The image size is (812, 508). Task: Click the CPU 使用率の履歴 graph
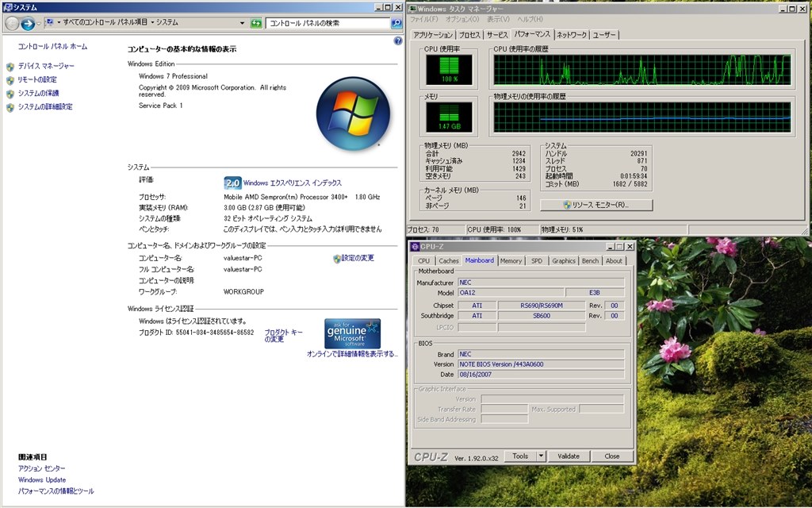pyautogui.click(x=642, y=70)
